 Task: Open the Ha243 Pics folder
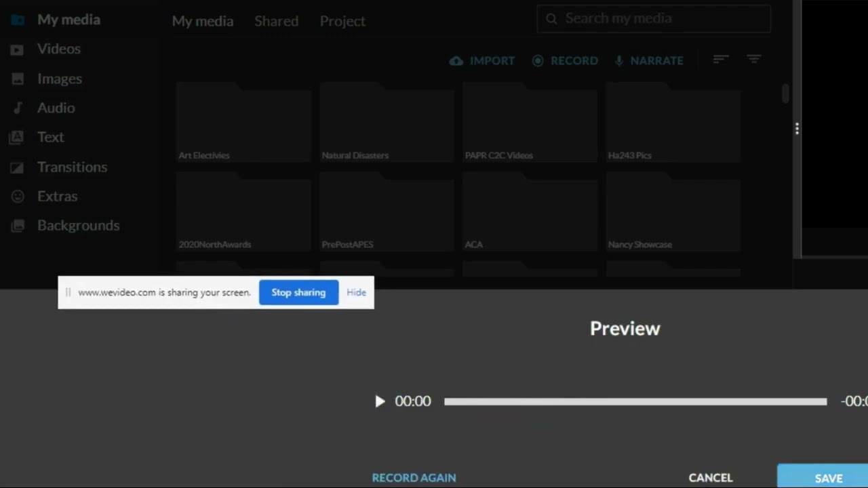(673, 123)
